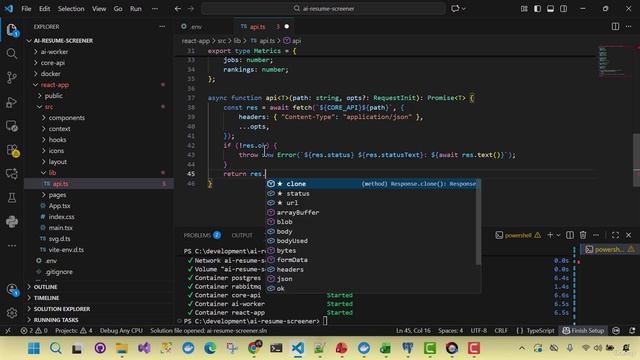
Task: Open the Extensions view
Action: tap(12, 150)
